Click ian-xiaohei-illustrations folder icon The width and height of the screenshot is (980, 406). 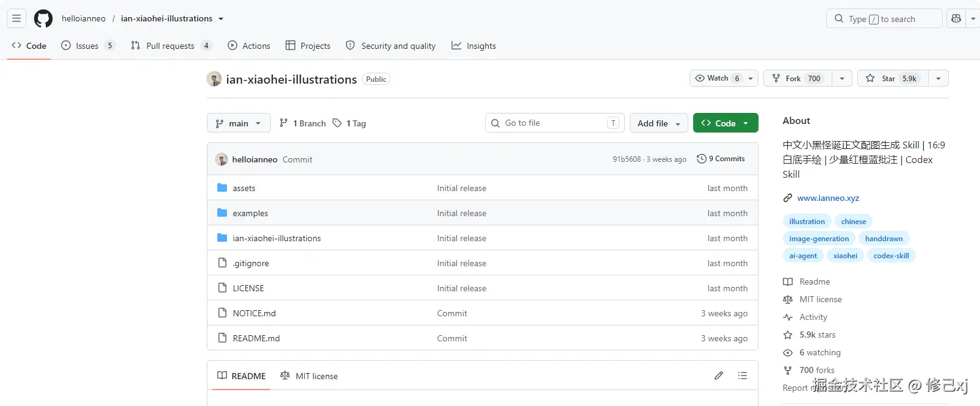[222, 238]
